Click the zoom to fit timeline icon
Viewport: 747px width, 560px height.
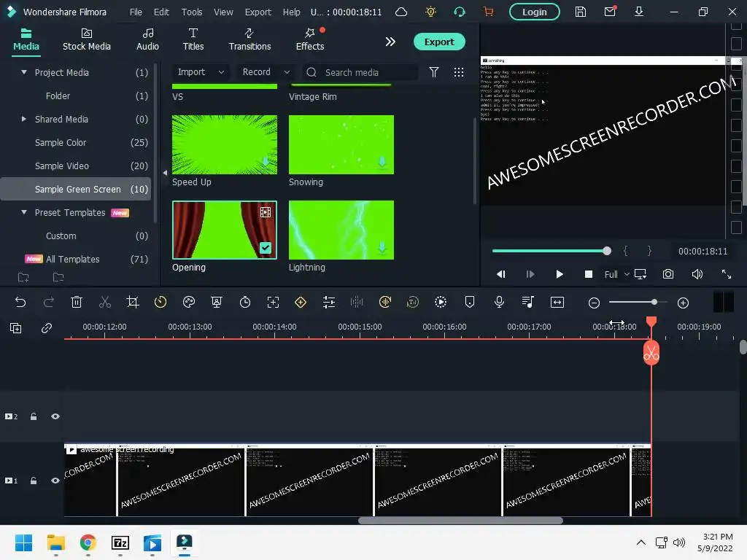(557, 303)
